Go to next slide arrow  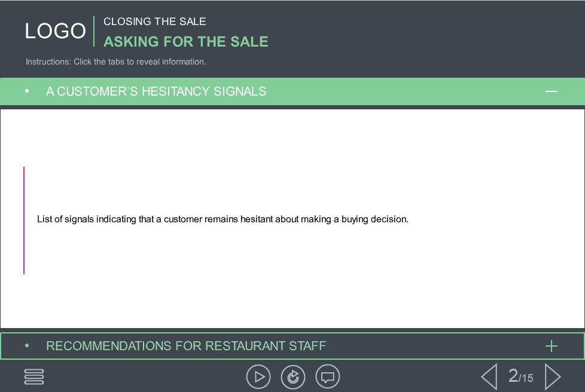click(x=553, y=376)
